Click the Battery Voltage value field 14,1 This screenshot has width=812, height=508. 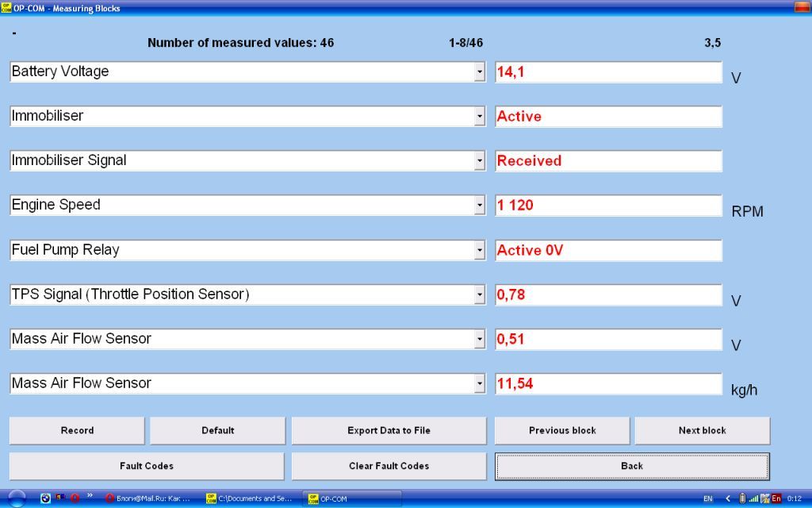tap(608, 72)
